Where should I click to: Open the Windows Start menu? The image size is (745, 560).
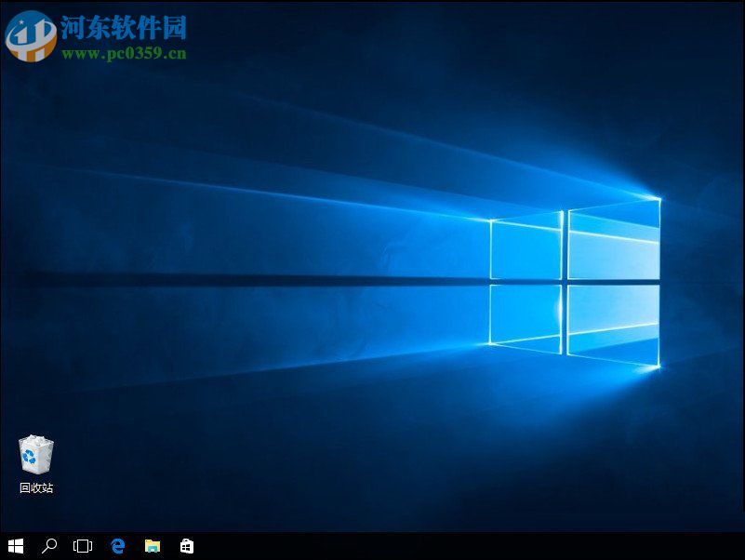point(16,546)
